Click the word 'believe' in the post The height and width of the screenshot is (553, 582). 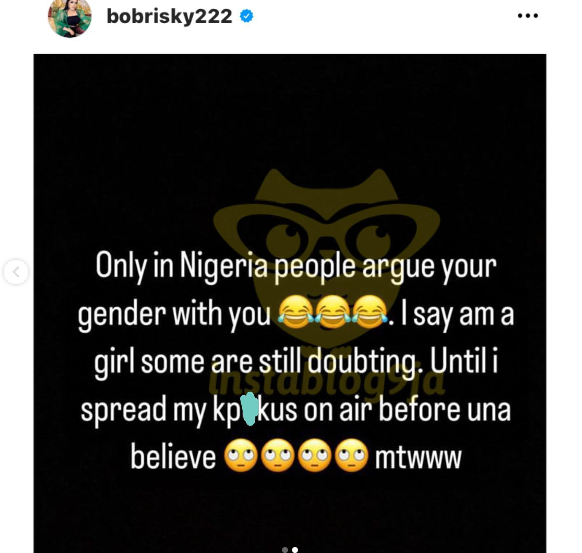click(x=173, y=457)
